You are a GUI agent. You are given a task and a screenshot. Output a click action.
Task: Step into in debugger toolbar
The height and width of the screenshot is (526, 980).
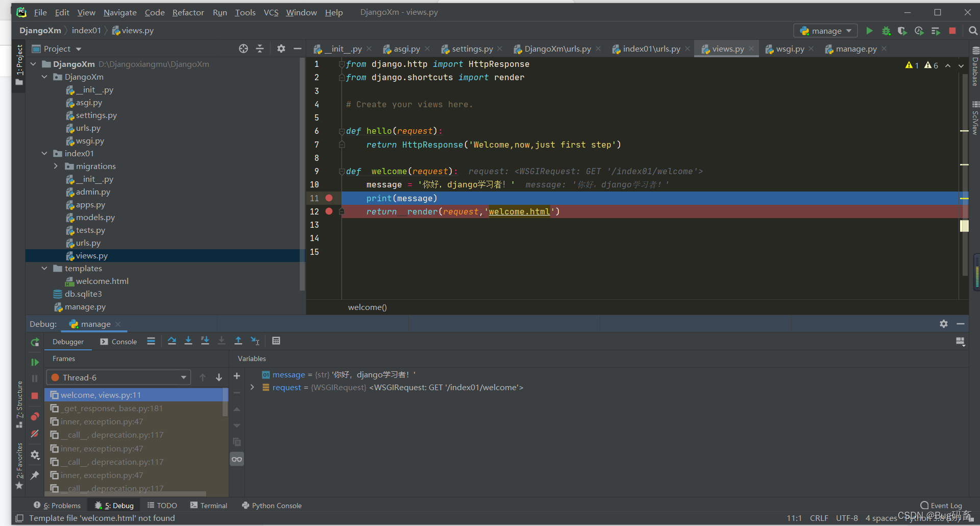point(188,341)
